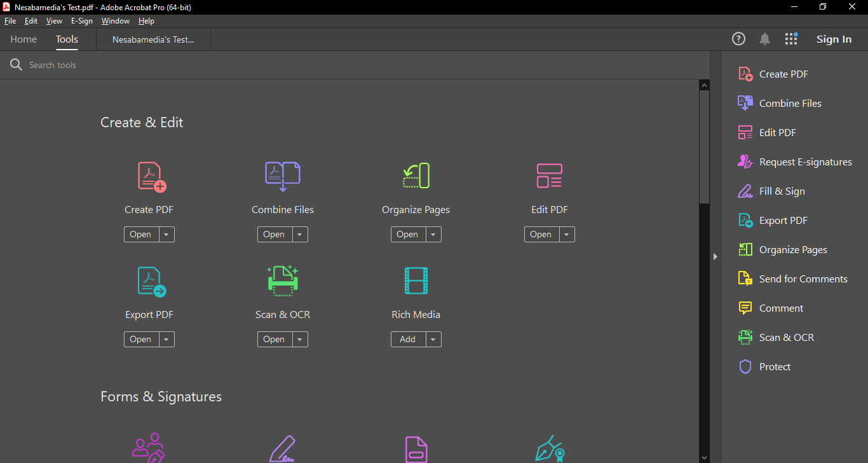Expand the Rich Media Add dropdown arrow
This screenshot has width=868, height=463.
(x=433, y=340)
